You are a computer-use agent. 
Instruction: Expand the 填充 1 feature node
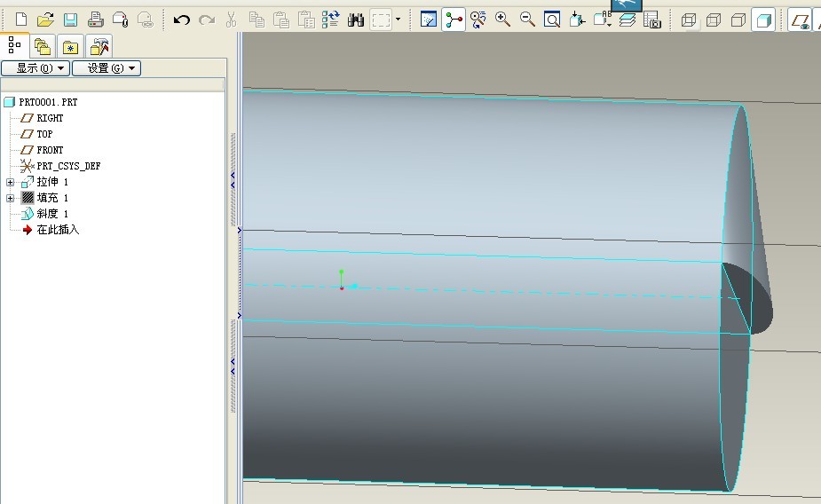[10, 198]
